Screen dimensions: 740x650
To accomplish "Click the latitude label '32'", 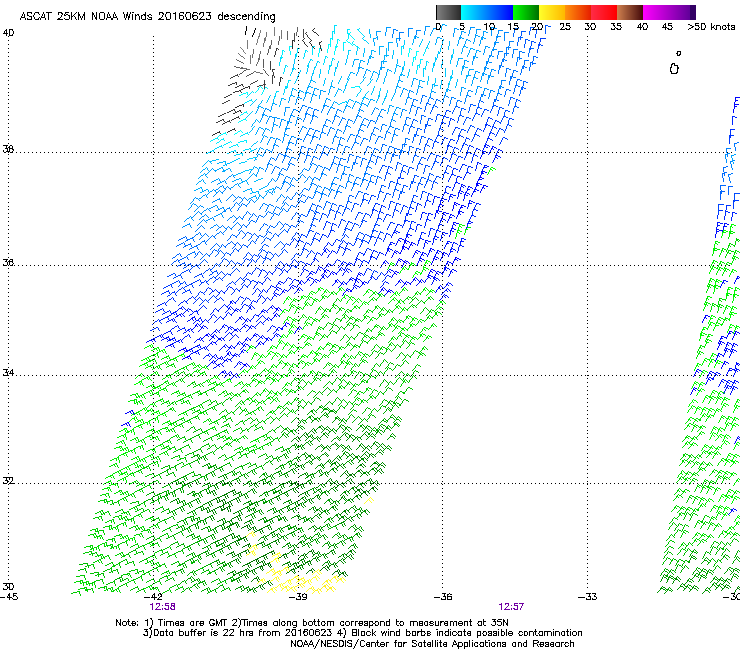I will 8,481.
